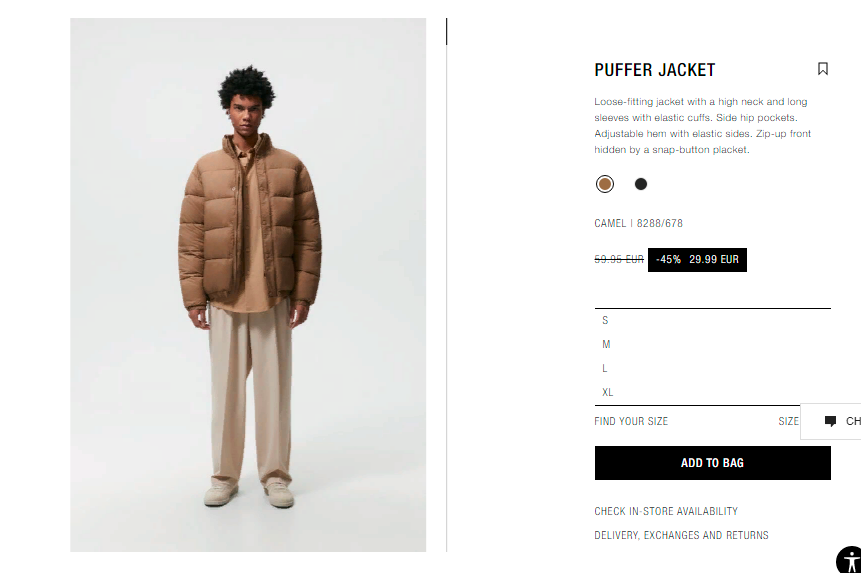
Task: Open the accessibility options icon
Action: click(x=850, y=560)
